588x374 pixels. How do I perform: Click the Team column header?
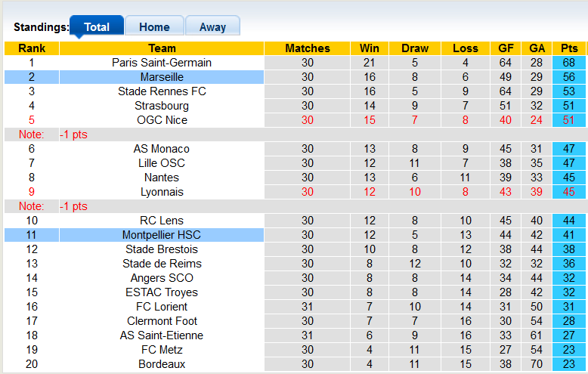pos(162,48)
